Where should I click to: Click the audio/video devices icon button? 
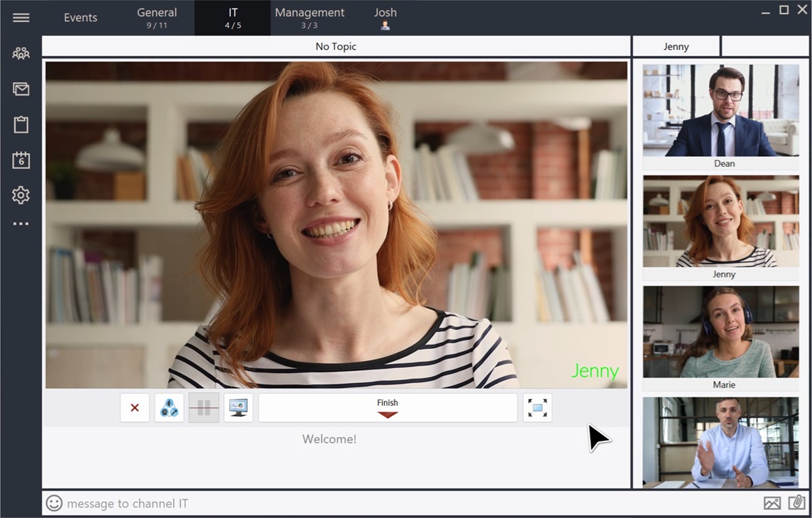pyautogui.click(x=169, y=407)
